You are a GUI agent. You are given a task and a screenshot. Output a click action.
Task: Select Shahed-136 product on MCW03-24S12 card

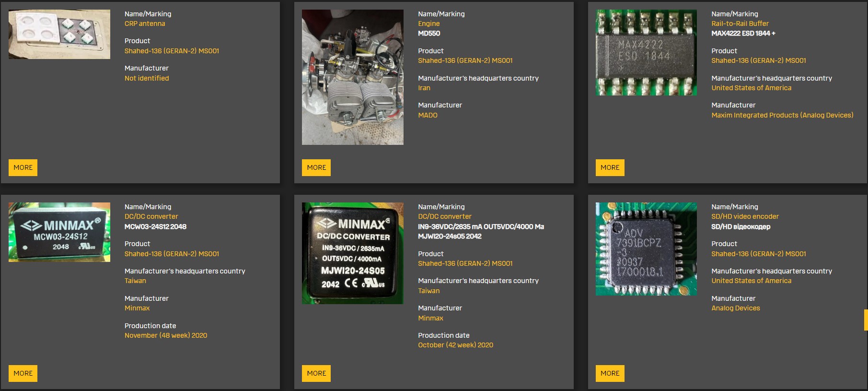click(x=172, y=254)
